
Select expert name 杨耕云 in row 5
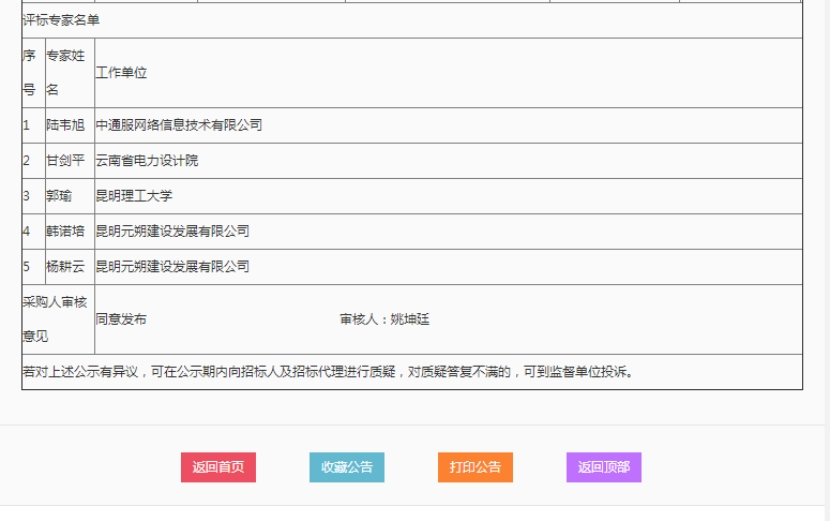tap(66, 267)
